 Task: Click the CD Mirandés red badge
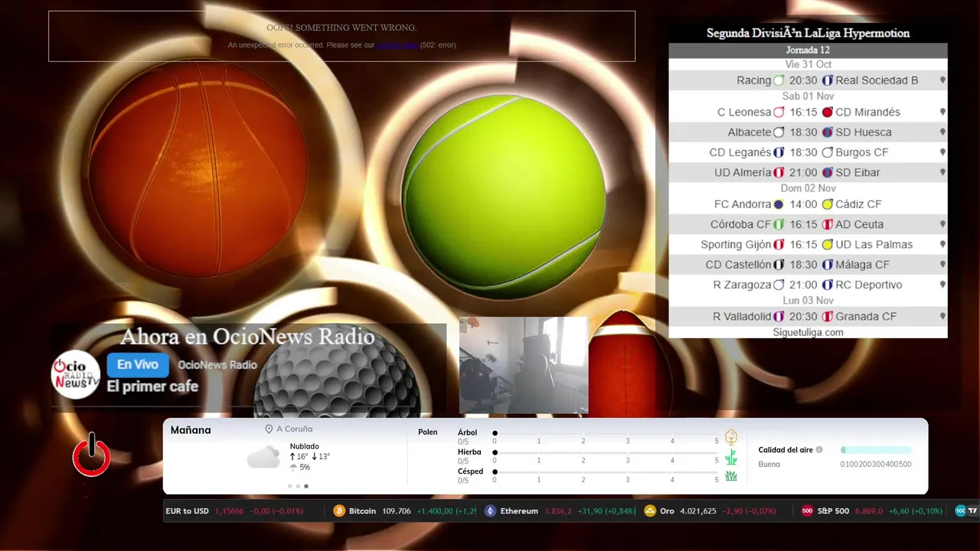[827, 112]
